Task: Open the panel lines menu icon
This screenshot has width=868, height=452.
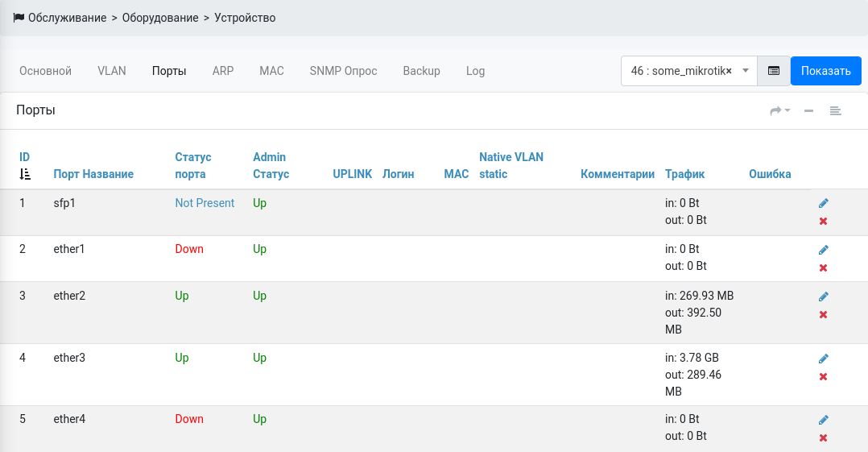Action: point(836,111)
